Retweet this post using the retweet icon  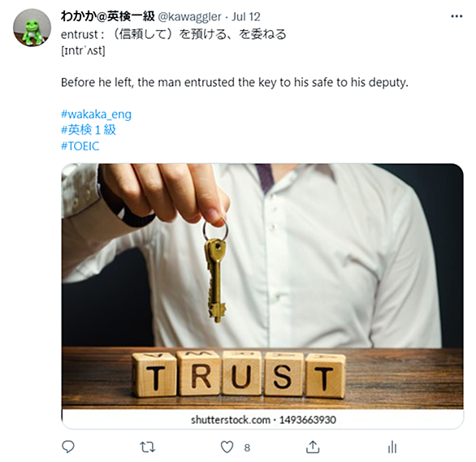tap(148, 447)
